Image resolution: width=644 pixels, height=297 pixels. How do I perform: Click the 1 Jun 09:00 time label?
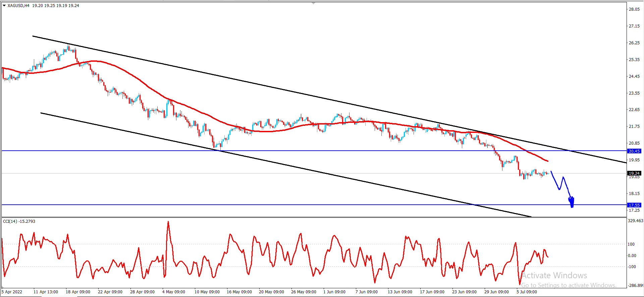[334, 292]
